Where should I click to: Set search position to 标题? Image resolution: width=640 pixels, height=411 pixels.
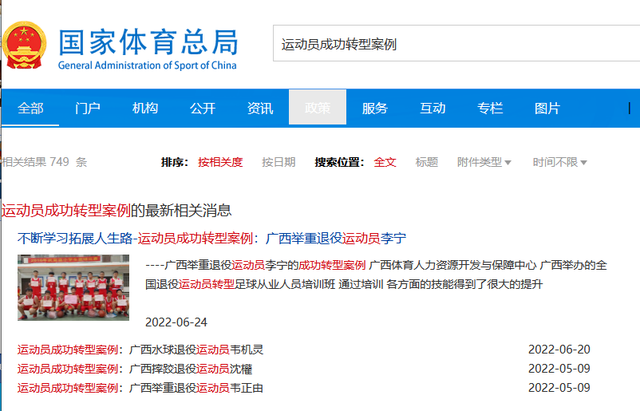[427, 162]
